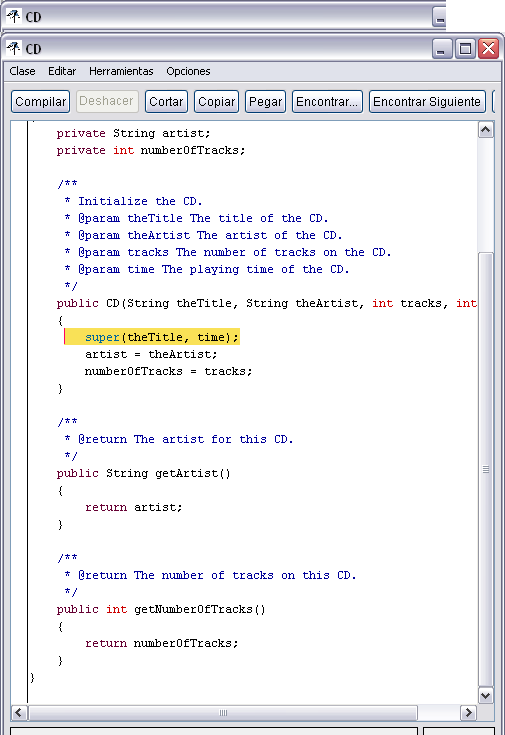
Task: Click the line 'private String artist;'
Action: click(x=133, y=133)
